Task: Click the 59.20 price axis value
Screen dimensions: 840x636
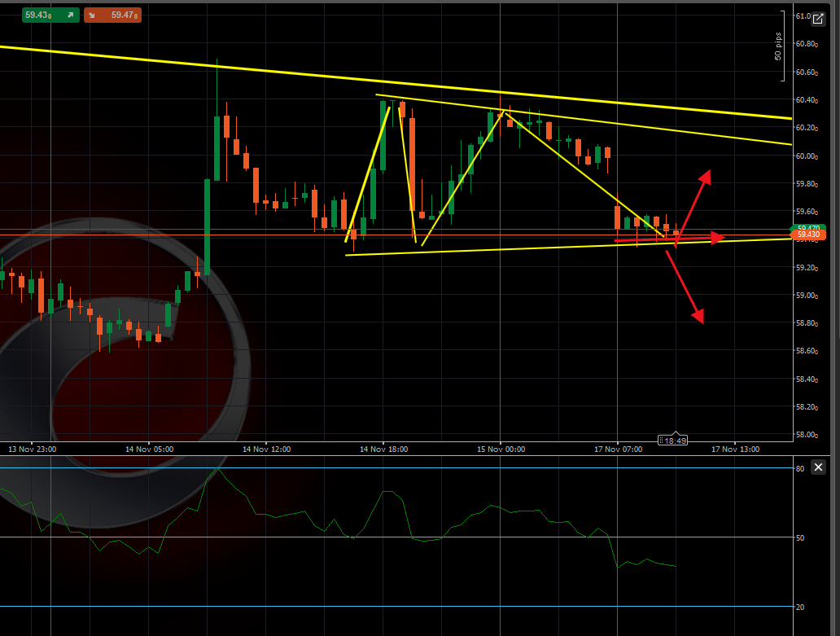Action: (x=807, y=267)
